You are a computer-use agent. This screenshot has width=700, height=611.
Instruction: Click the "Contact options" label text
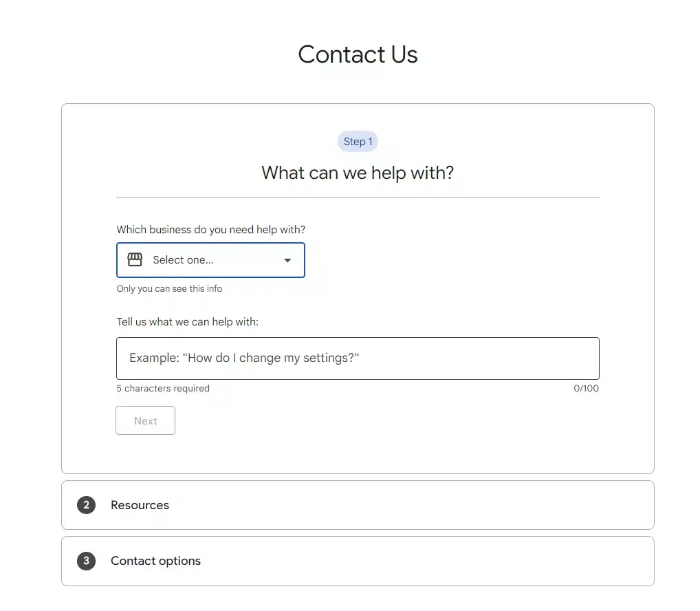pyautogui.click(x=155, y=561)
